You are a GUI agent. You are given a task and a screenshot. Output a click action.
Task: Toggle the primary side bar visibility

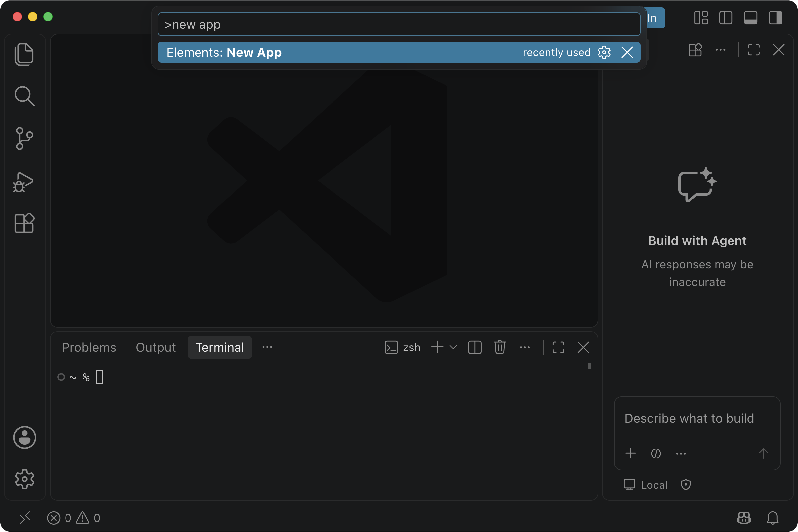click(726, 18)
